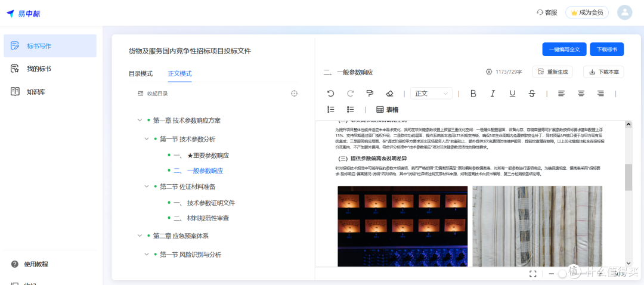
Task: Click the word count icon beside 1173/729字
Action: pyautogui.click(x=489, y=72)
